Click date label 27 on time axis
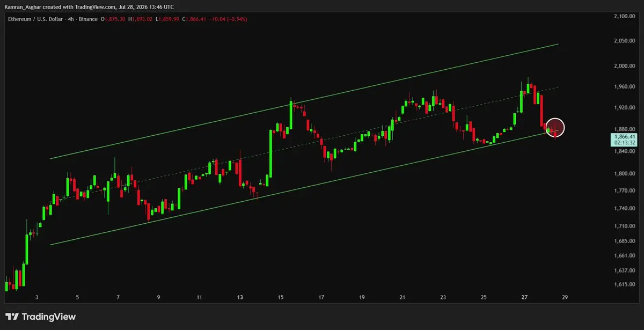Image resolution: width=644 pixels, height=330 pixels. tap(524, 297)
